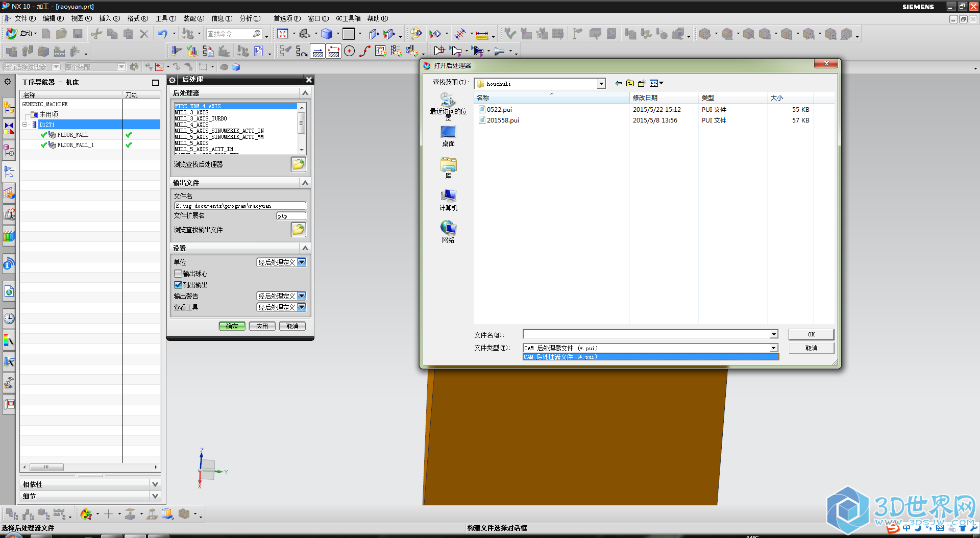The image size is (980, 538).
Task: Open the 文件类型 dropdown
Action: coord(774,348)
